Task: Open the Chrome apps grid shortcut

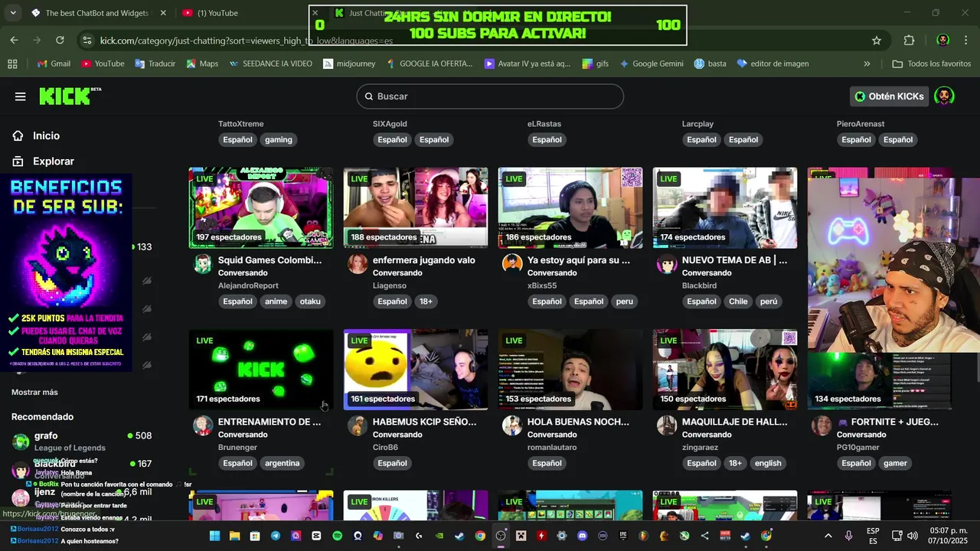Action: (12, 64)
